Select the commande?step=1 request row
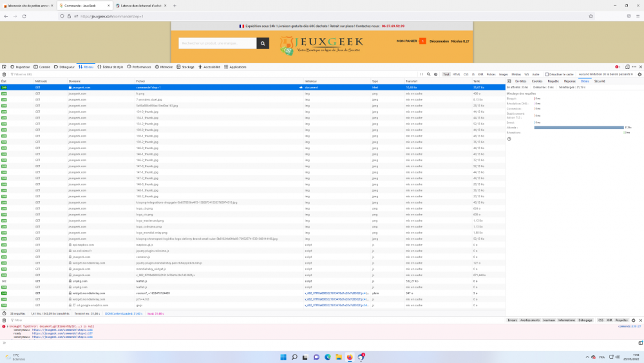Viewport: 644px width, 363px height. [252, 87]
